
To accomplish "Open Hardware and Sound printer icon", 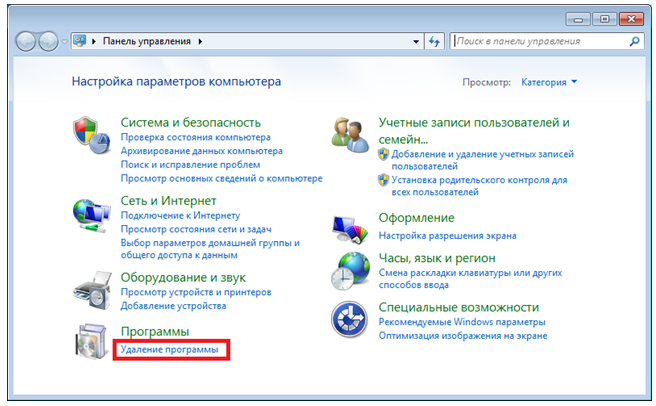I will [92, 291].
